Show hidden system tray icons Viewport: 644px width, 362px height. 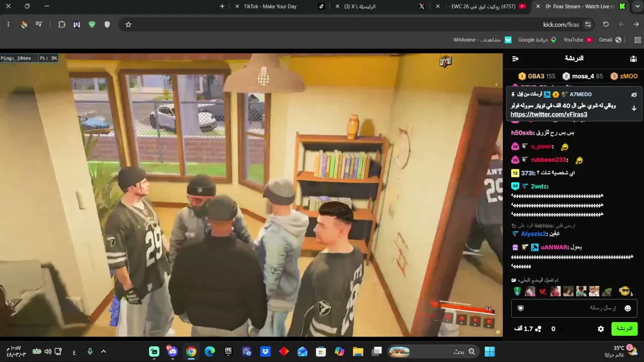coord(104,352)
